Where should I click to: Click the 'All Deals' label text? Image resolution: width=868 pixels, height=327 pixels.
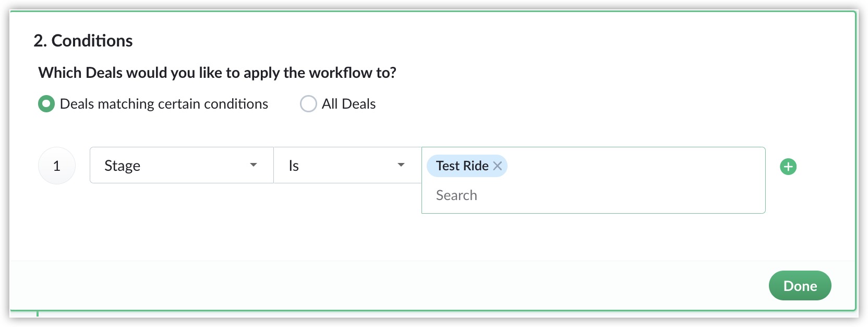point(348,104)
